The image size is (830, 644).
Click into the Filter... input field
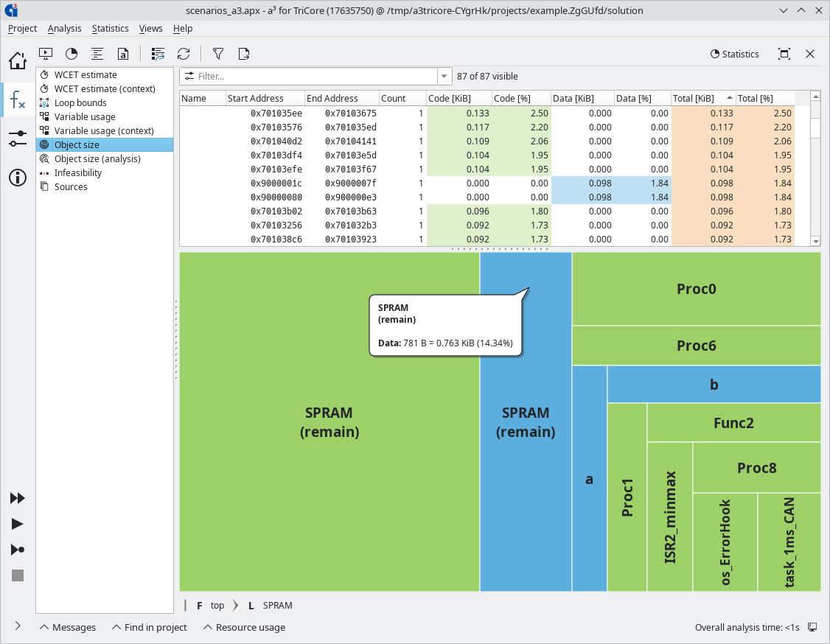316,76
